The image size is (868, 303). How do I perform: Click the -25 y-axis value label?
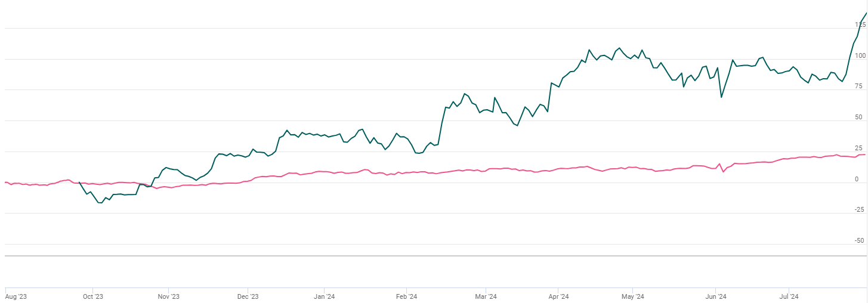coord(860,210)
